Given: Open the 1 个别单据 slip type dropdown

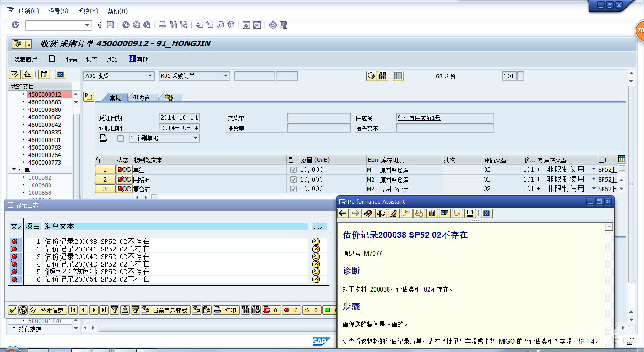Looking at the screenshot, I should point(196,138).
